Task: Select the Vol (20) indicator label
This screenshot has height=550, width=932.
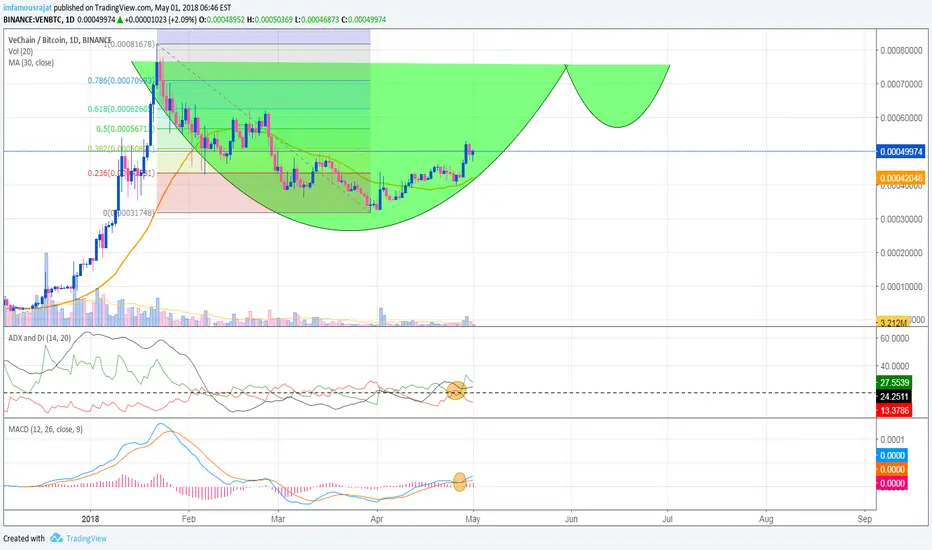Action: point(20,52)
